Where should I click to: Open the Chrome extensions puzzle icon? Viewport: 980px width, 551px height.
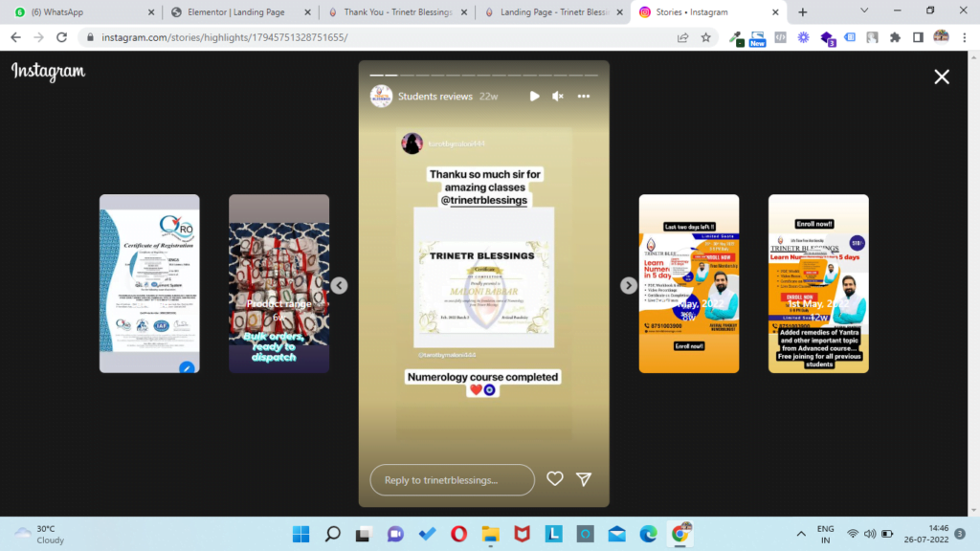coord(895,37)
